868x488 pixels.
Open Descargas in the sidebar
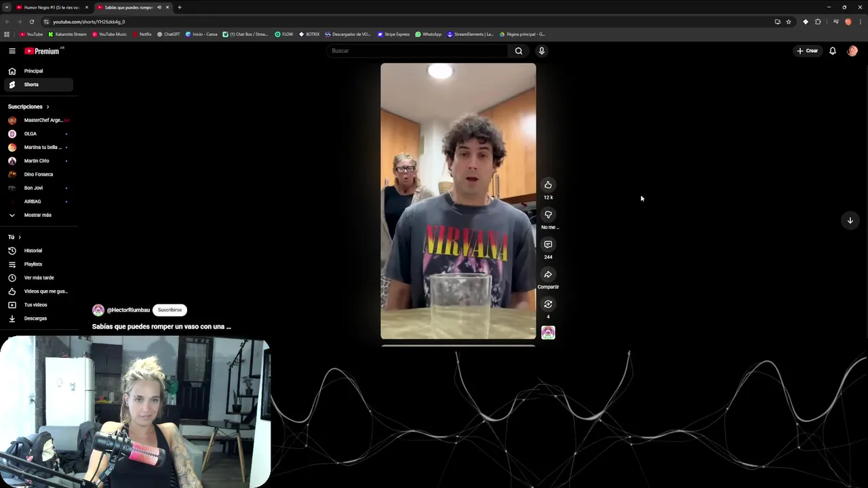click(38, 319)
